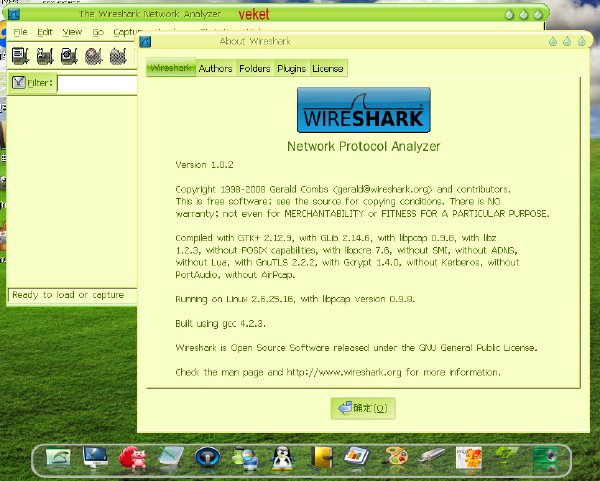Click the 确定 (OK) button
This screenshot has height=481, width=600.
coord(363,408)
